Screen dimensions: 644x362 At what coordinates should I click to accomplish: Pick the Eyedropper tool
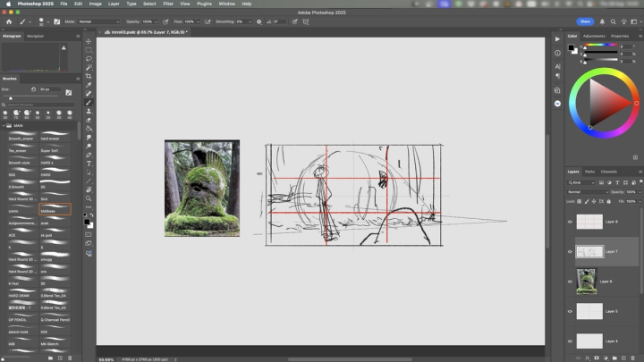coord(89,85)
